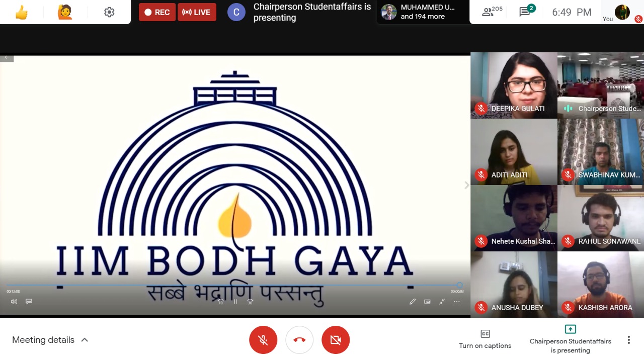
Task: Open video player's more options ellipsis
Action: pos(456,302)
